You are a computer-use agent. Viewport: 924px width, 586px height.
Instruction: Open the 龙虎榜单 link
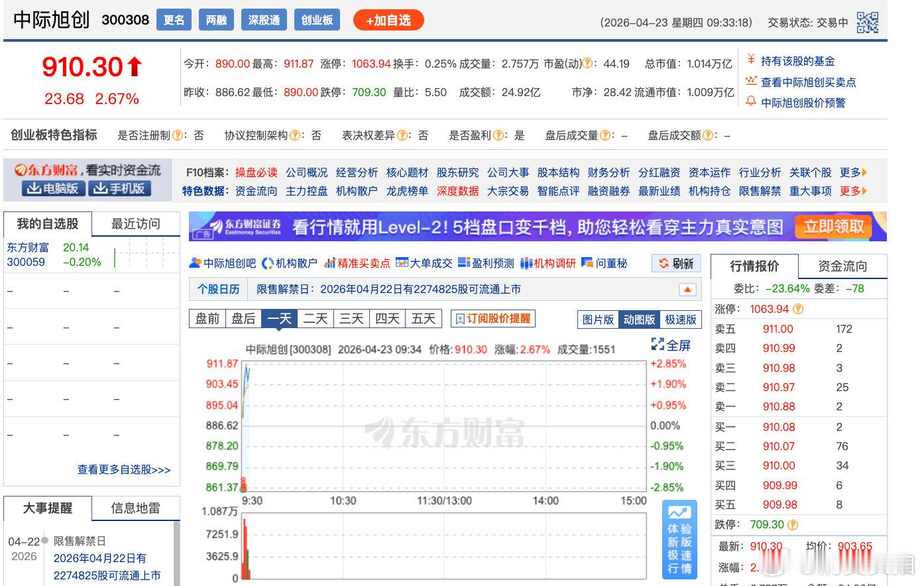(x=407, y=191)
